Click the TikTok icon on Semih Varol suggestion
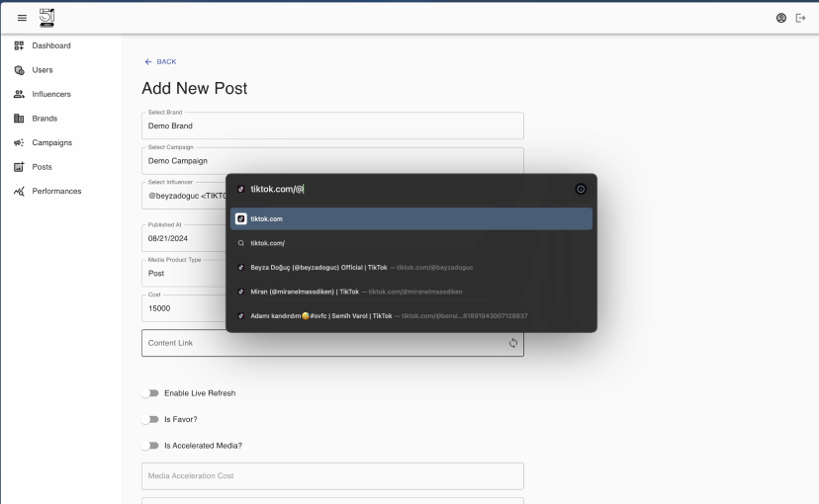819x504 pixels. point(240,315)
